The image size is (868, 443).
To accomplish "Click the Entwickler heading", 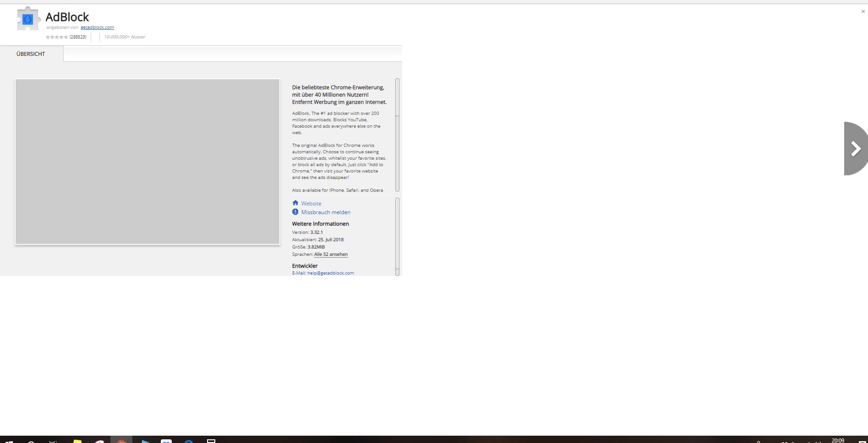I will tap(305, 266).
